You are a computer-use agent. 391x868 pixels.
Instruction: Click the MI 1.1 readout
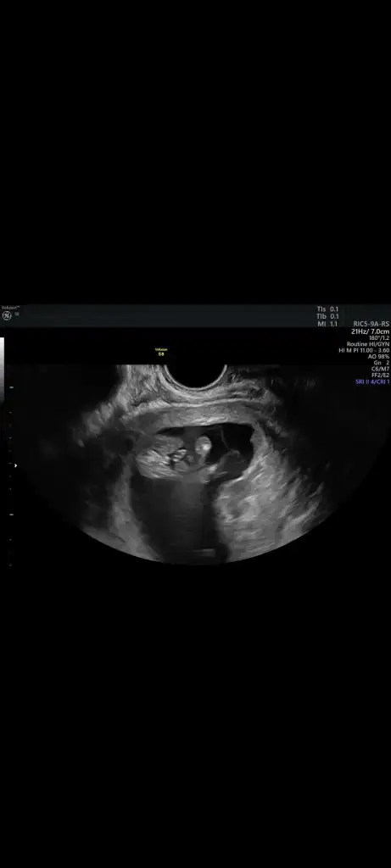pos(327,324)
